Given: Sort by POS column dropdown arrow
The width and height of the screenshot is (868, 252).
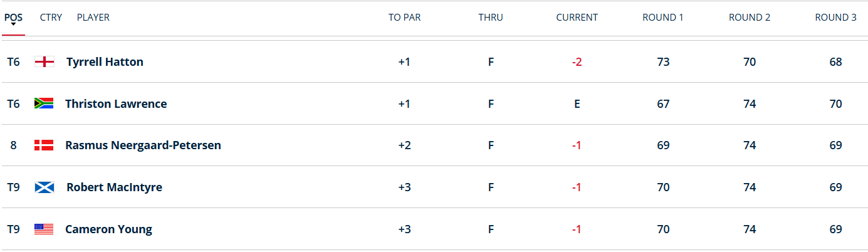Looking at the screenshot, I should tap(13, 24).
